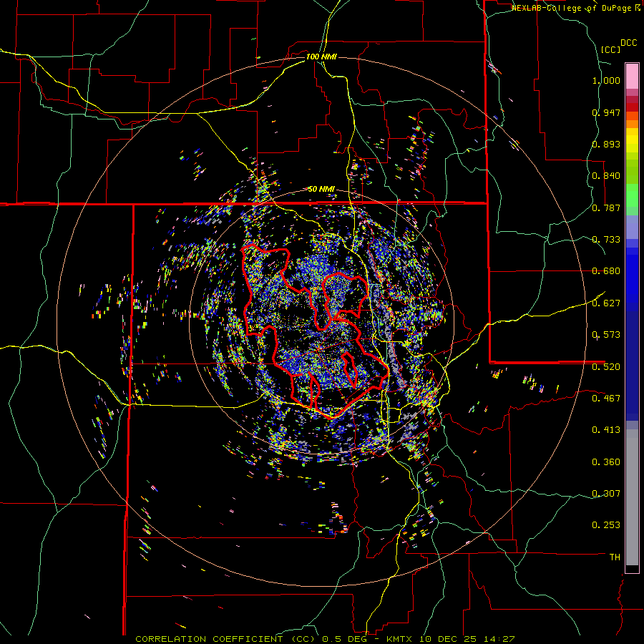Screen dimensions: 644x644
Task: Click the 14:27 timestamp in caption
Action: click(498, 639)
